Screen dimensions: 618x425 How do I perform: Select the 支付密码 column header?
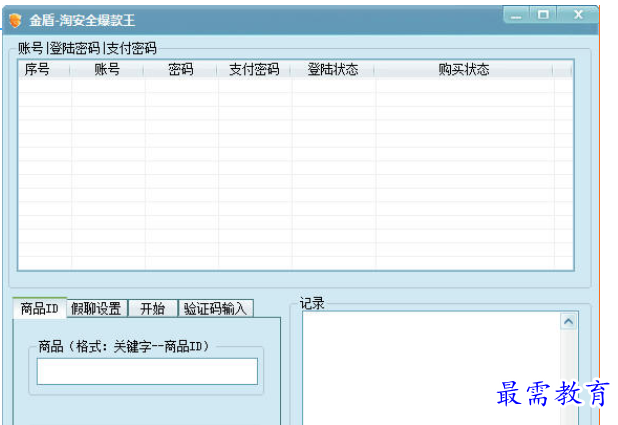254,69
